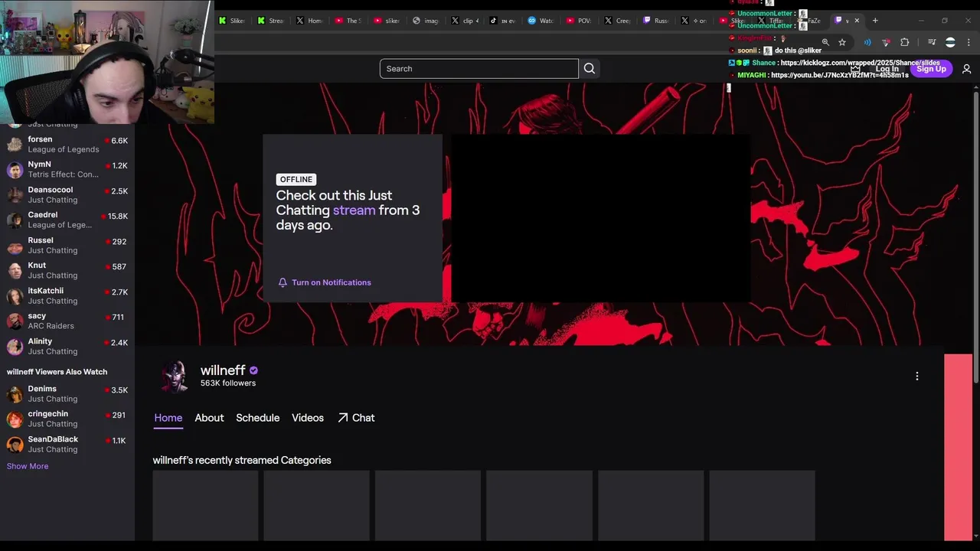Open sacy's ARC Raiders channel
The width and height of the screenshot is (980, 551).
(x=67, y=321)
